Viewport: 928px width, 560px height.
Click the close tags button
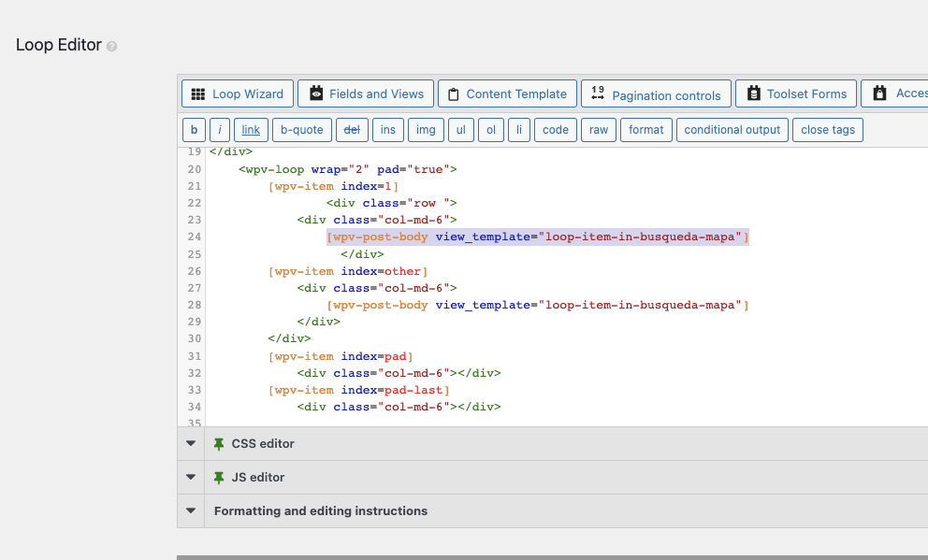pos(828,130)
